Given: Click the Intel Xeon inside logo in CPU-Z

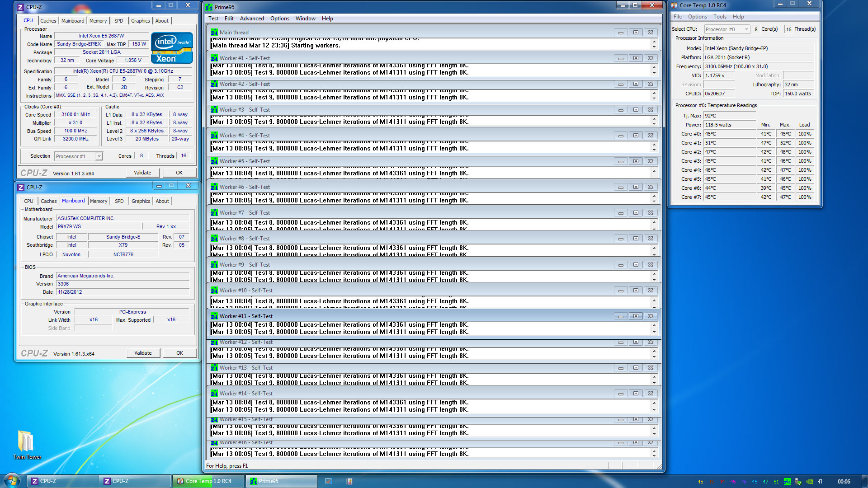Looking at the screenshot, I should [172, 48].
